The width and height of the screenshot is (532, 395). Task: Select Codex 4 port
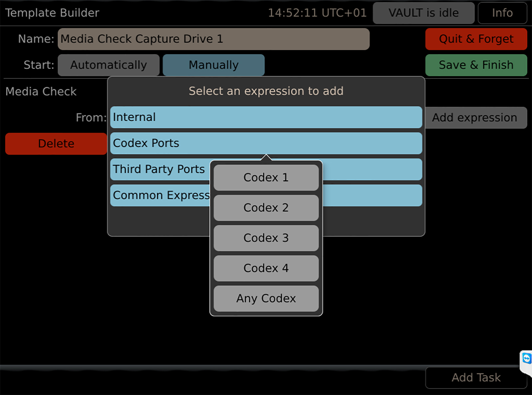(266, 268)
